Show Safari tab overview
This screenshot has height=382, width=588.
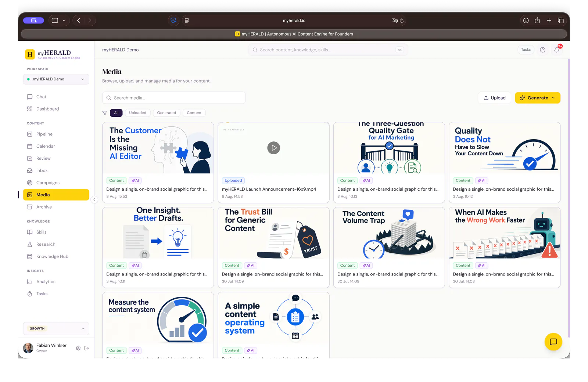(x=561, y=21)
